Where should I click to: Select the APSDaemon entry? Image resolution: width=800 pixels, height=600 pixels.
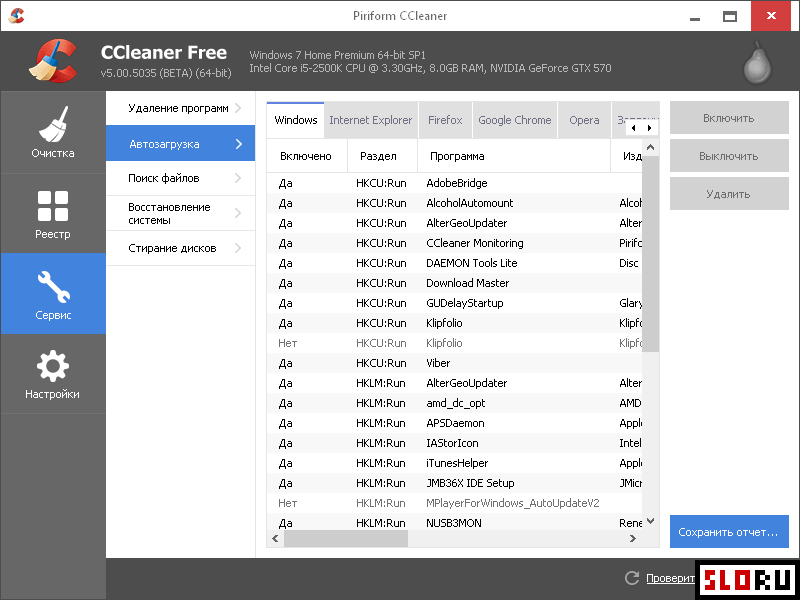pos(455,423)
